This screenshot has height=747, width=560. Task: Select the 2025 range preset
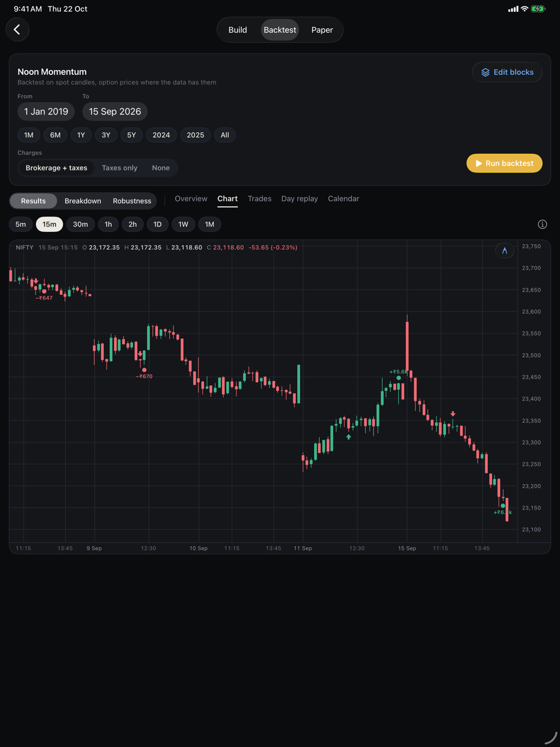coord(195,135)
